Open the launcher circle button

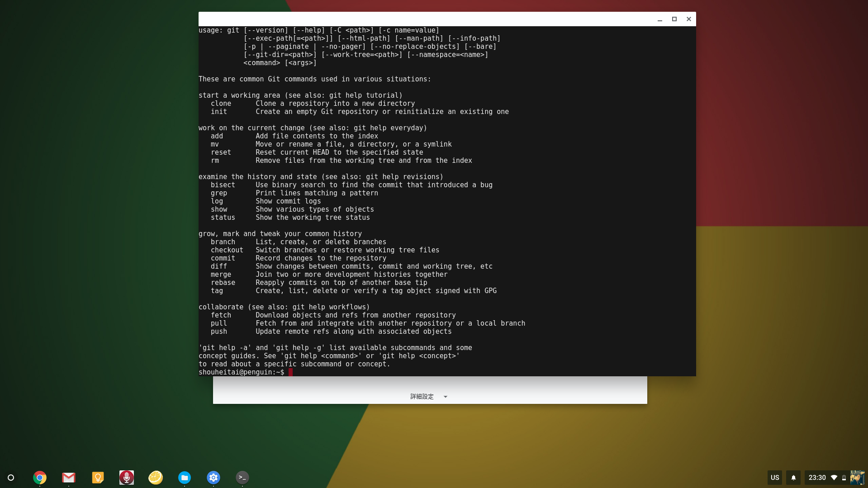[x=11, y=478]
